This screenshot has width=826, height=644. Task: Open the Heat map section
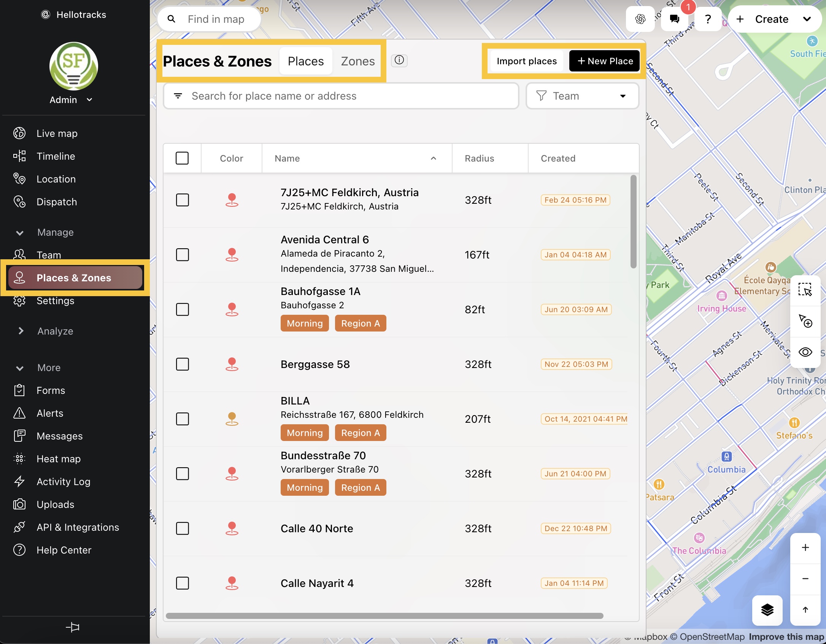pos(58,459)
